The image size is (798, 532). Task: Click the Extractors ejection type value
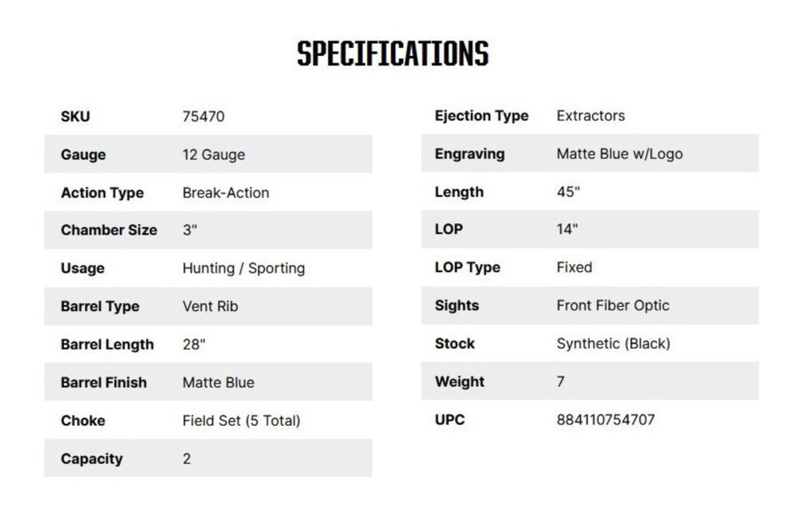click(591, 116)
